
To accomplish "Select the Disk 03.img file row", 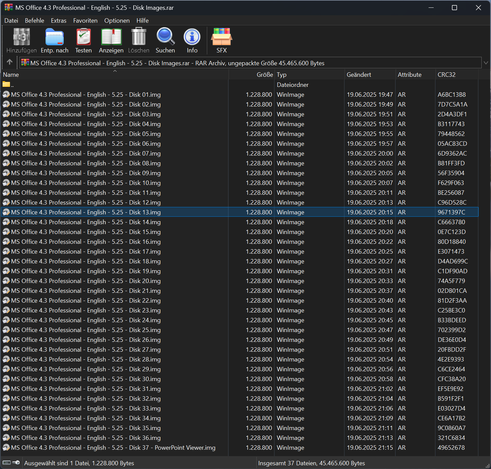I will click(240, 114).
